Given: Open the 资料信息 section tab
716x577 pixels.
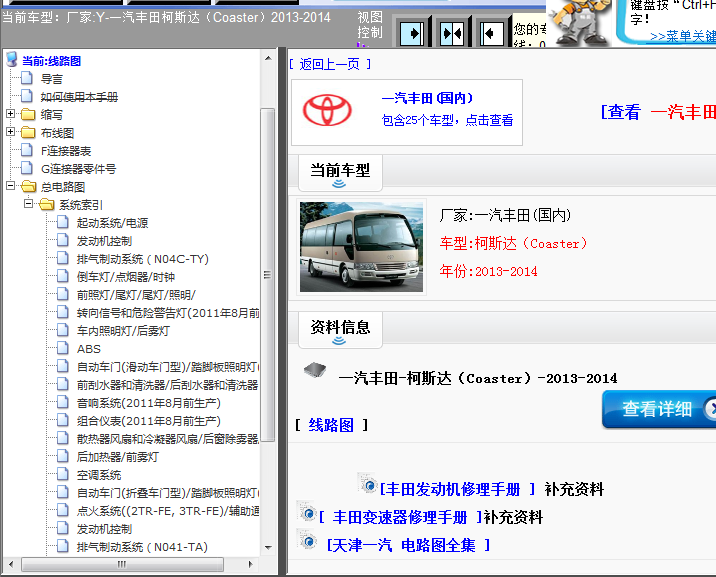Looking at the screenshot, I should click(x=340, y=330).
